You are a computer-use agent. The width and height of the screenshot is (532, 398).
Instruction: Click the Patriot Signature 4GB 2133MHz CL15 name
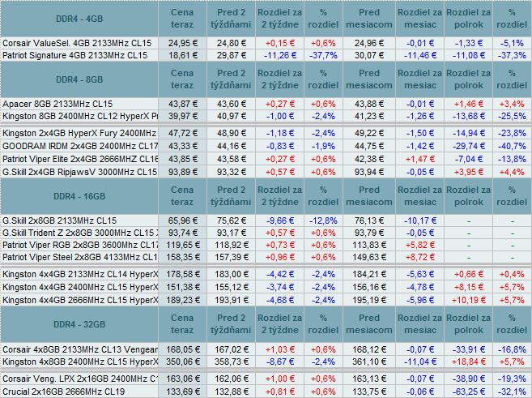click(x=75, y=55)
